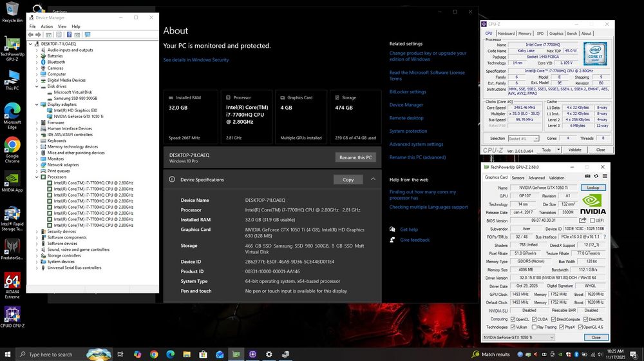Toggle the OpenGL 4.6 checkbox
644x361 pixels.
580,327
